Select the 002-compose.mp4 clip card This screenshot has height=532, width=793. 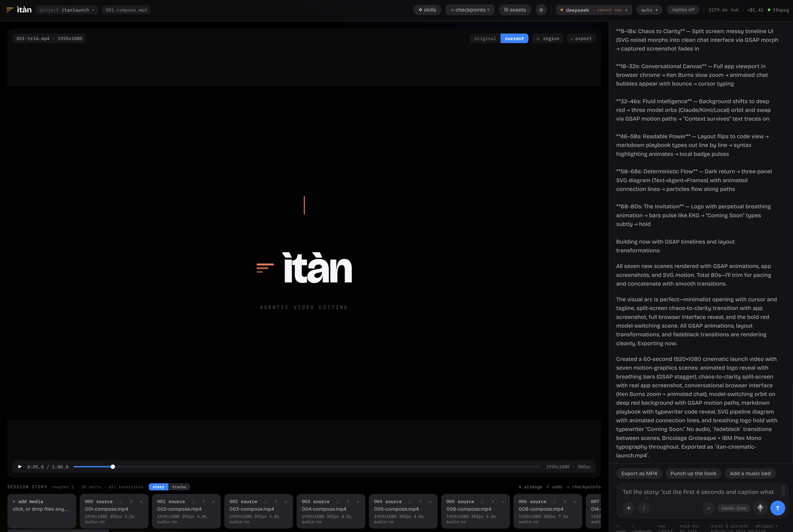(x=186, y=511)
